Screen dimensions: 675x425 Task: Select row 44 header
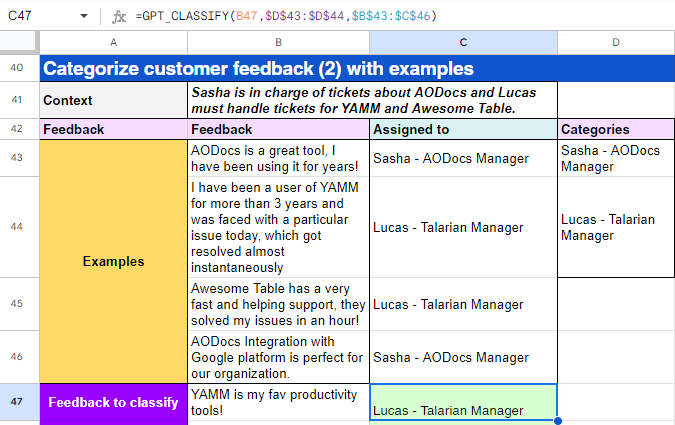(x=19, y=226)
